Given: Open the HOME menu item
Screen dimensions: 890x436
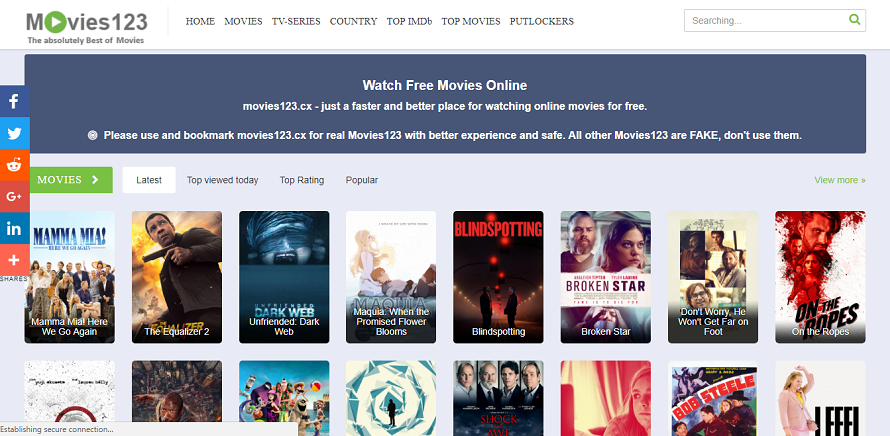Looking at the screenshot, I should pos(200,22).
